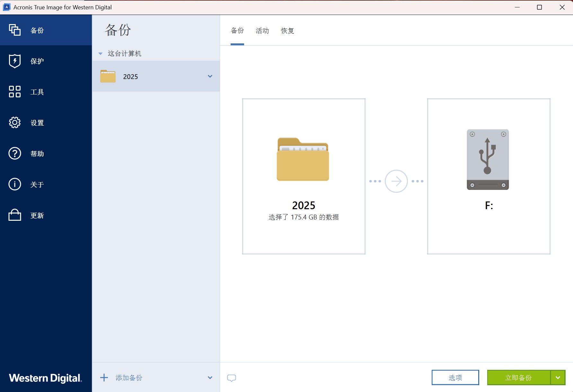Open the comment speech bubble icon

tap(232, 378)
